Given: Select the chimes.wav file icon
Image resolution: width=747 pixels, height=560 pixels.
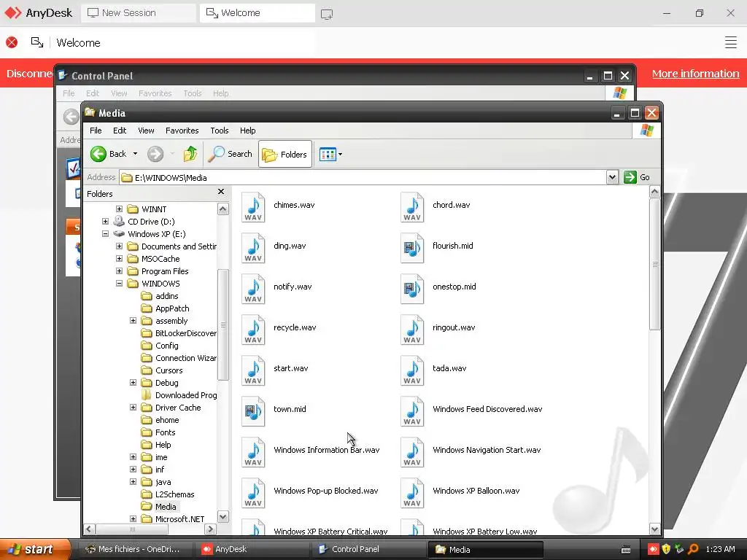Looking at the screenshot, I should (x=253, y=207).
